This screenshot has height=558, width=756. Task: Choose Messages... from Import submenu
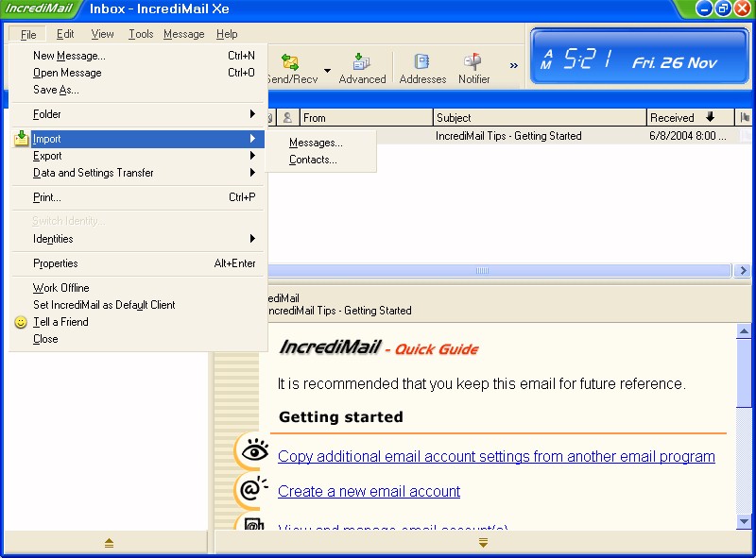316,143
